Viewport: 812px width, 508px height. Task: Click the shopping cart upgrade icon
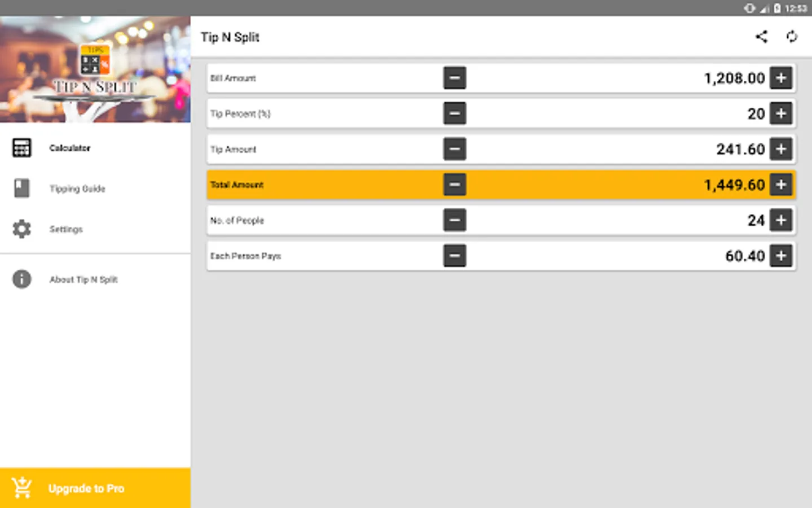[x=22, y=488]
